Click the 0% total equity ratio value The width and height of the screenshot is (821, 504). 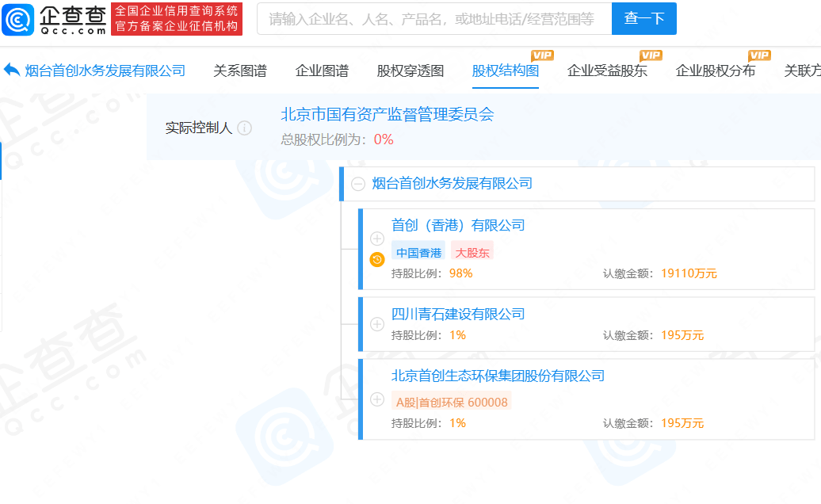tap(384, 139)
